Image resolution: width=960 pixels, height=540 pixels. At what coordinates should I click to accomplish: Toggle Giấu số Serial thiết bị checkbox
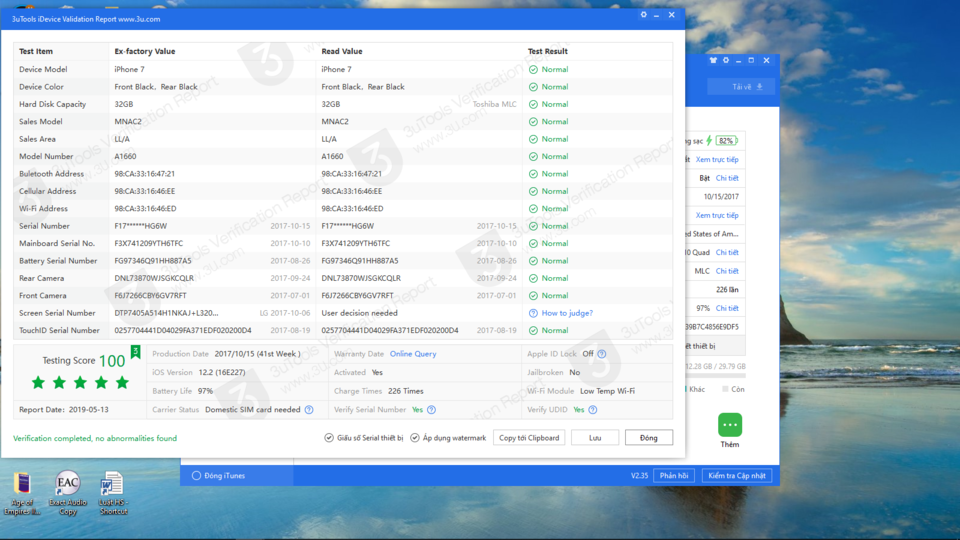329,438
